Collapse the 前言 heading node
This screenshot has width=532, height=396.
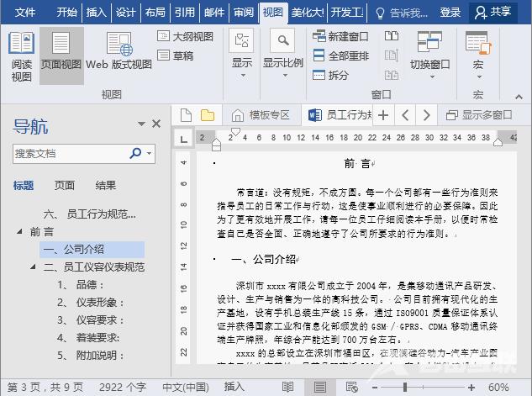pyautogui.click(x=19, y=231)
